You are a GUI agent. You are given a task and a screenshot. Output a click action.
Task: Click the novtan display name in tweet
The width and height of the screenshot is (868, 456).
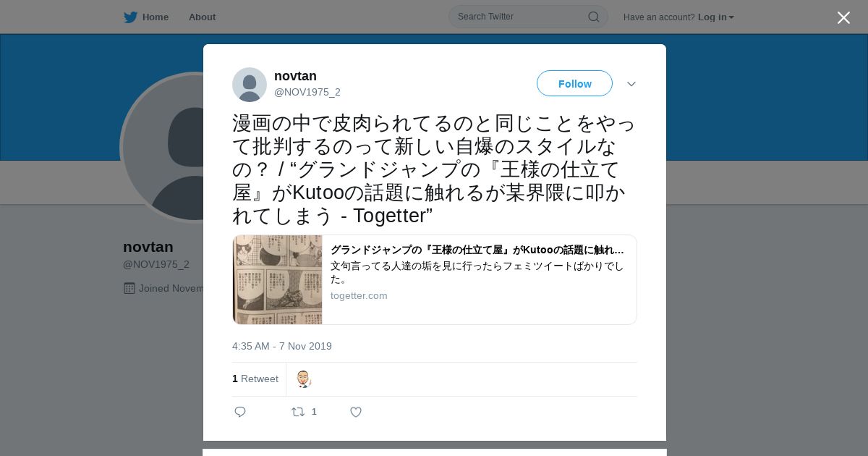(x=295, y=76)
